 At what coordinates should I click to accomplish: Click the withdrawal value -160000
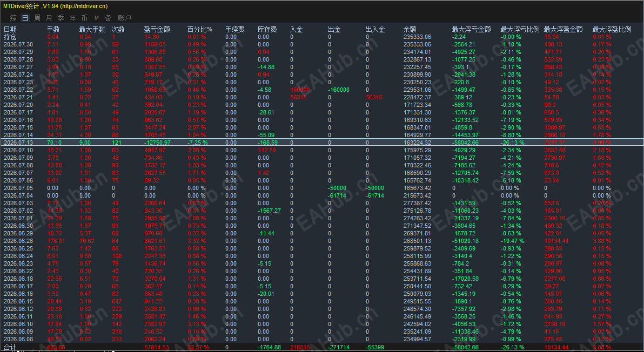click(338, 90)
